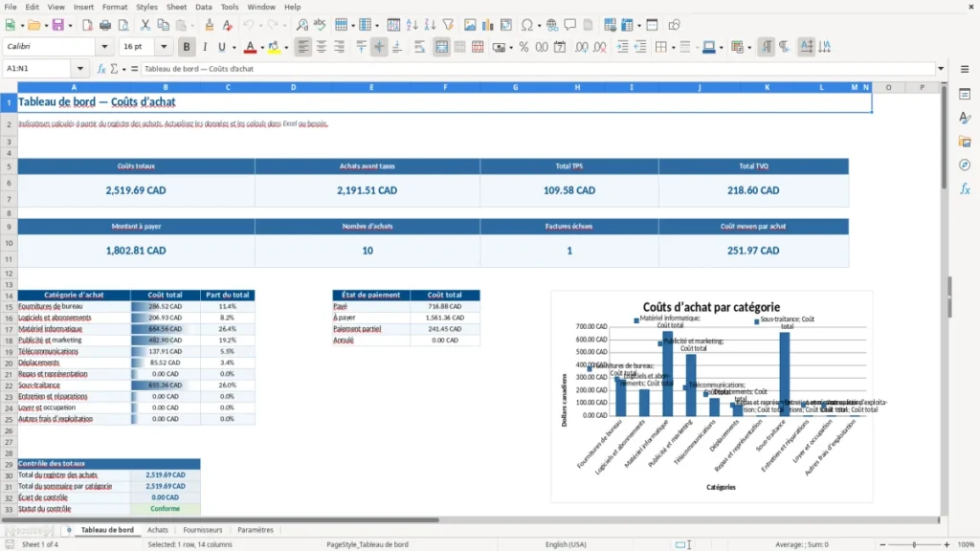Open the sidebar Styles icon

[965, 118]
